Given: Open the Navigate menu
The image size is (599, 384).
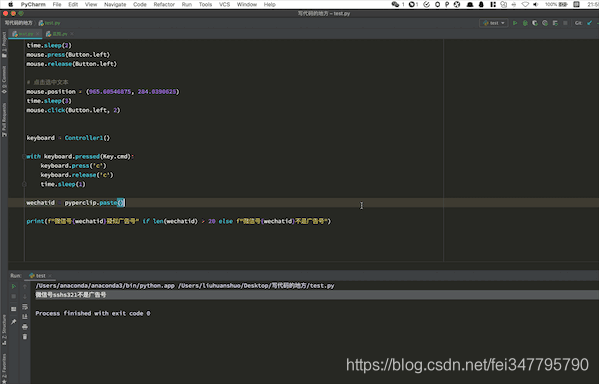Looking at the screenshot, I should pos(115,5).
